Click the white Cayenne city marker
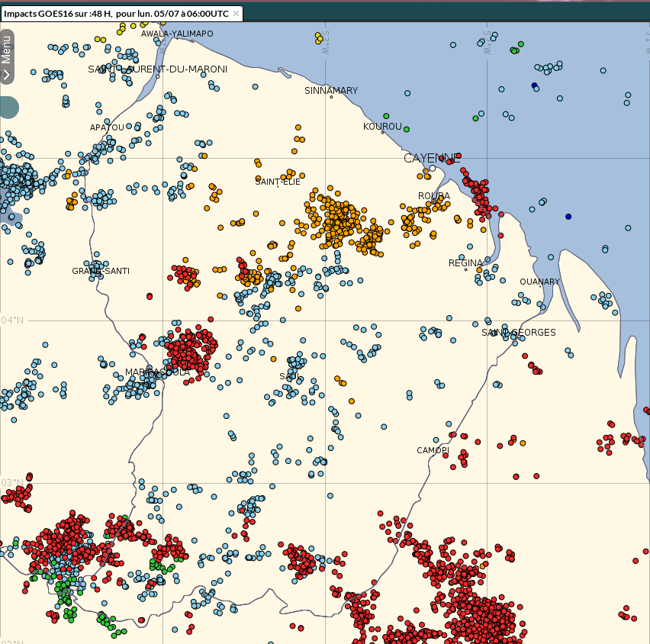650x644 pixels. 433,168
